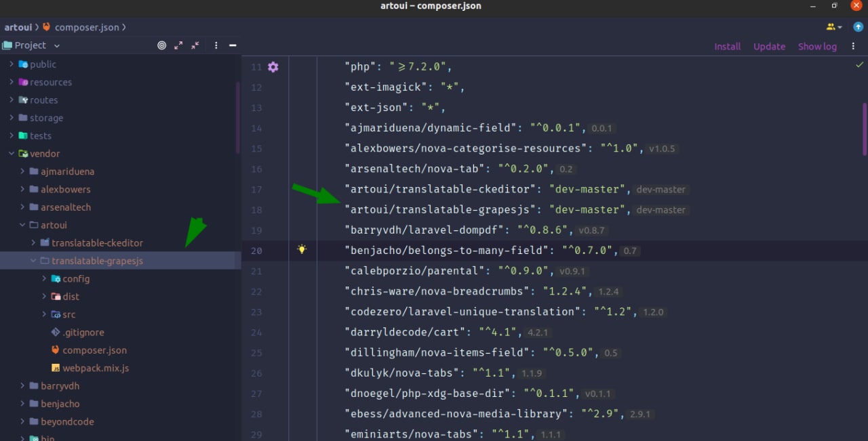
Task: Click "ext-imagick" on line 12
Action: click(387, 87)
